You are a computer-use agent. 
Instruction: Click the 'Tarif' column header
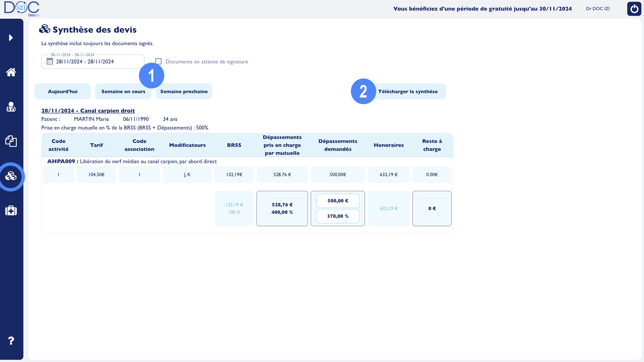click(x=97, y=145)
